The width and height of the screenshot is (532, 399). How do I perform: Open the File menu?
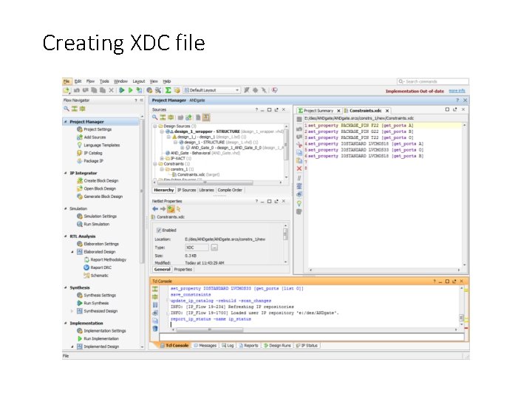click(x=66, y=81)
